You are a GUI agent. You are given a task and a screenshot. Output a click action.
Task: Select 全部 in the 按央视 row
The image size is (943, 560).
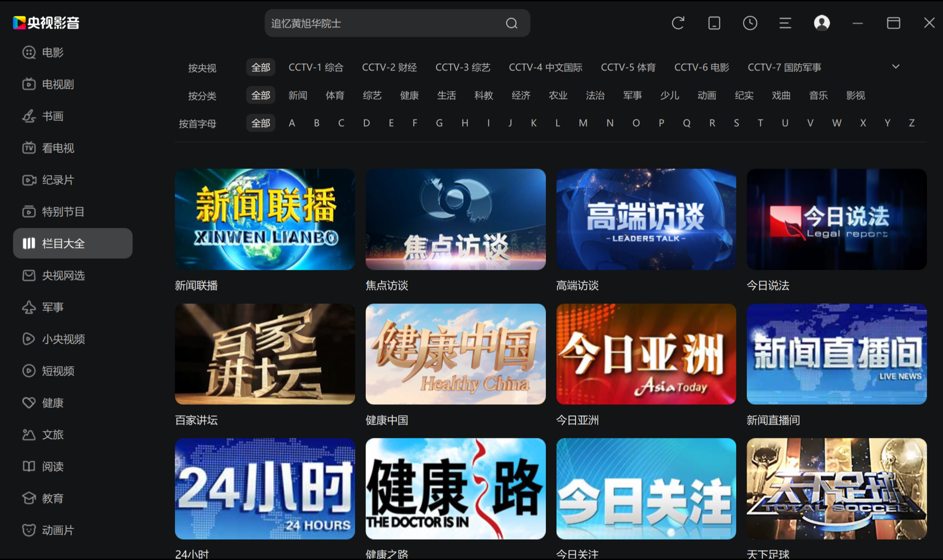tap(261, 67)
